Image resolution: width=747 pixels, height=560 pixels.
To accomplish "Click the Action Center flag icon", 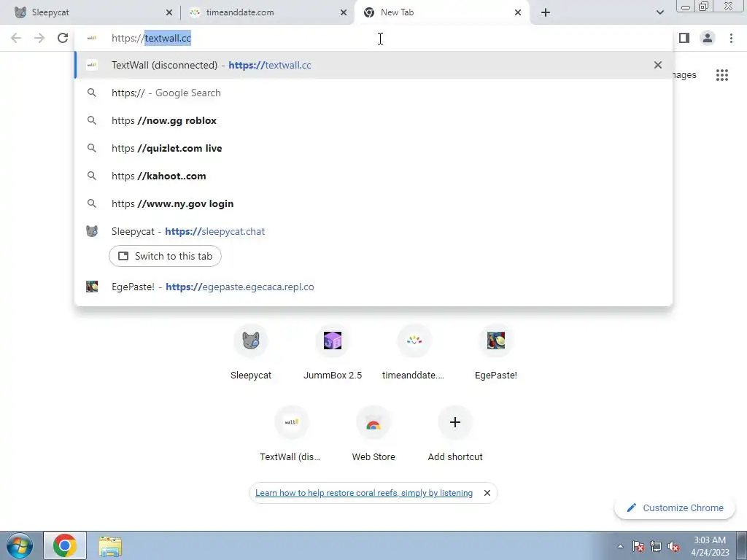I will click(x=638, y=546).
